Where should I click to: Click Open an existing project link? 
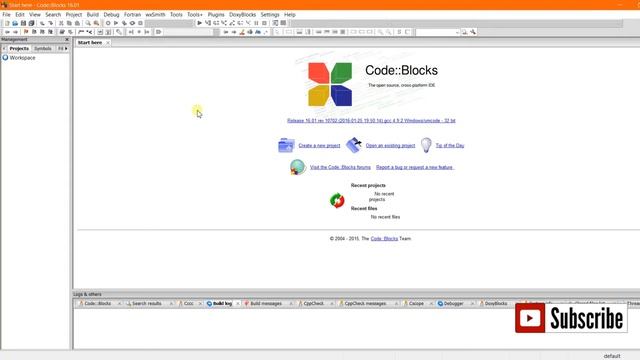coord(390,145)
